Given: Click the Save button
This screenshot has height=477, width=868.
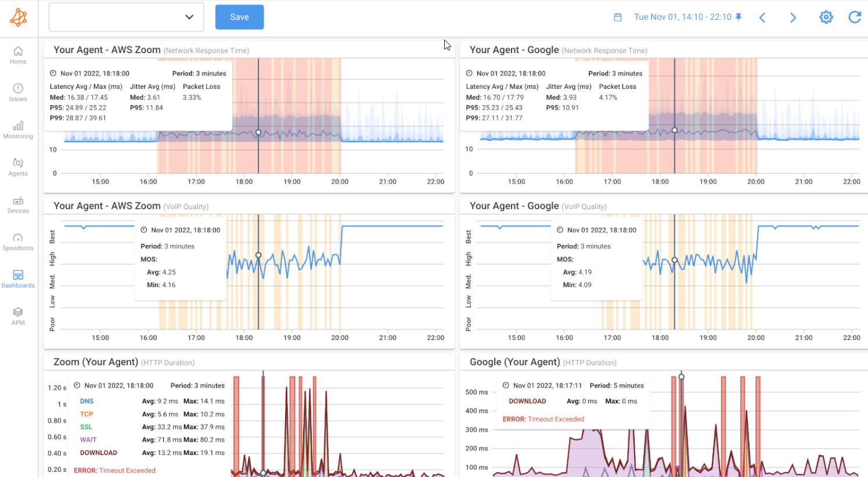Looking at the screenshot, I should [239, 17].
